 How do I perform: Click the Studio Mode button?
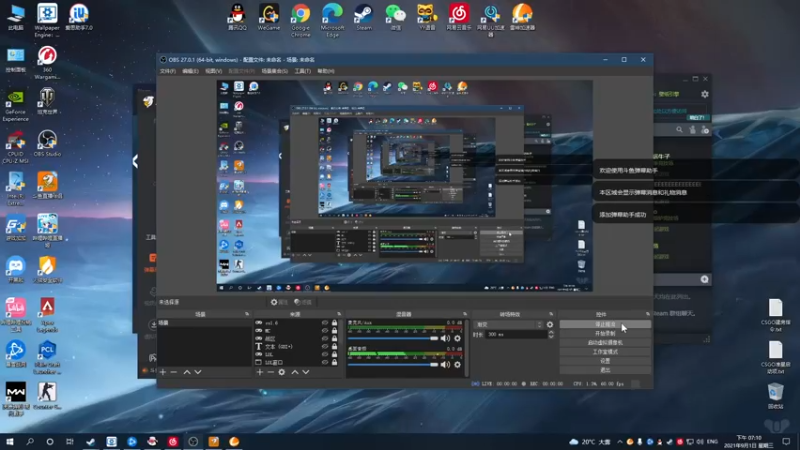coord(605,352)
